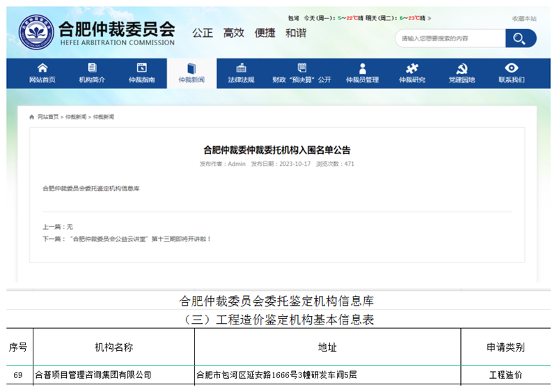This screenshot has width=557, height=392.
Task: Click 联系我们 nav label
Action: tap(512, 79)
